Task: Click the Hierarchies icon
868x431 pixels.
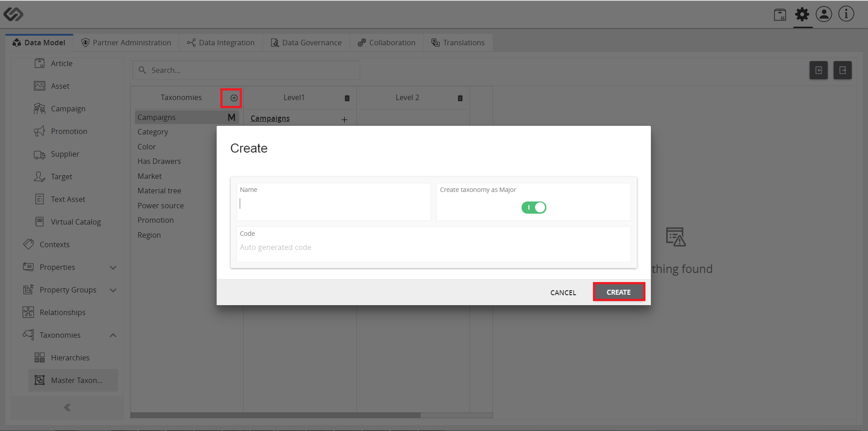Action: click(40, 358)
